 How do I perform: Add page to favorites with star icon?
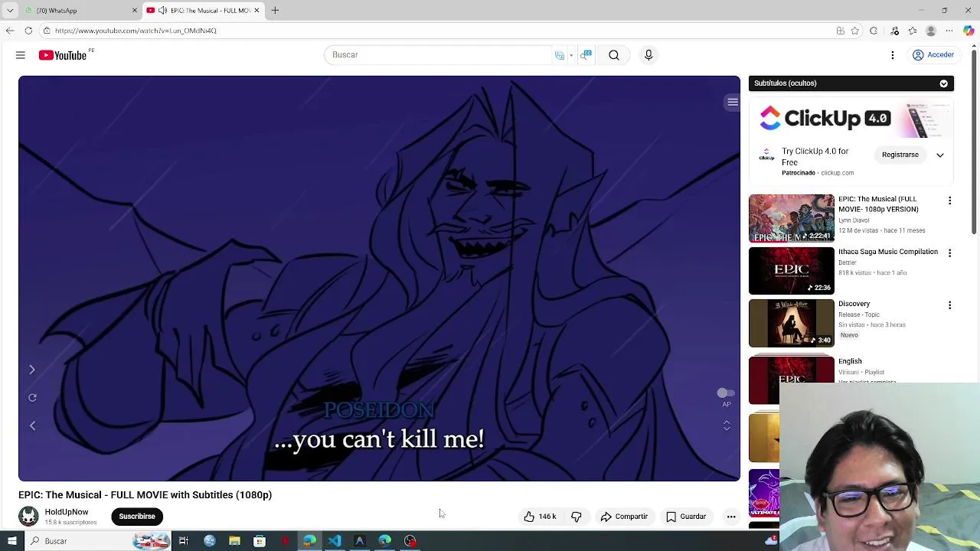click(x=855, y=31)
